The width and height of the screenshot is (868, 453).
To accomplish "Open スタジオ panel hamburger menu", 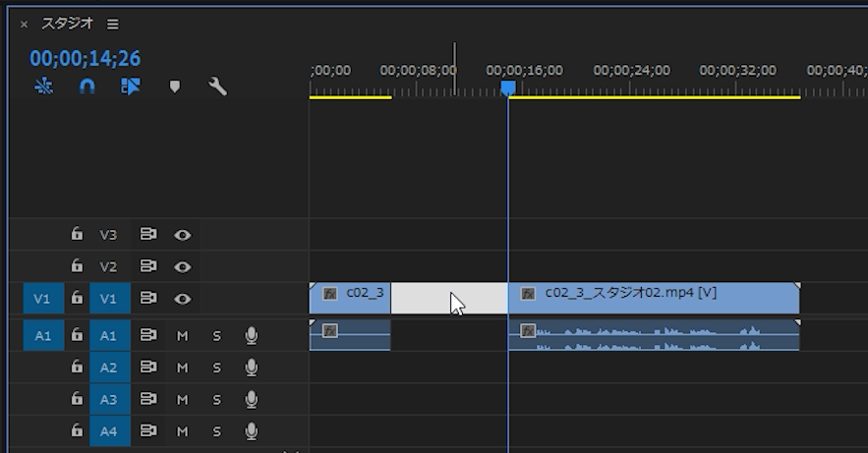I will coord(113,25).
